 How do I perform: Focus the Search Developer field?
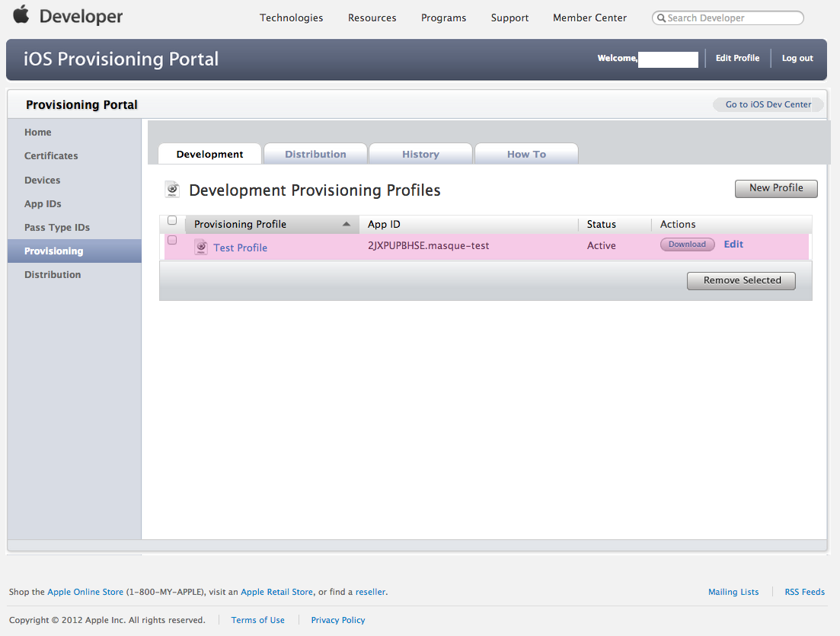click(x=728, y=18)
